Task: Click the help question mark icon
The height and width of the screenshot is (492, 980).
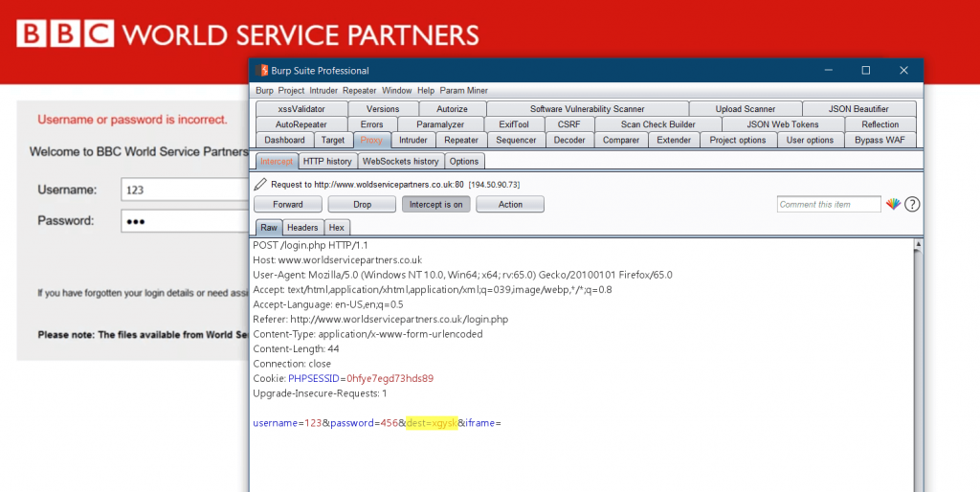Action: [912, 204]
